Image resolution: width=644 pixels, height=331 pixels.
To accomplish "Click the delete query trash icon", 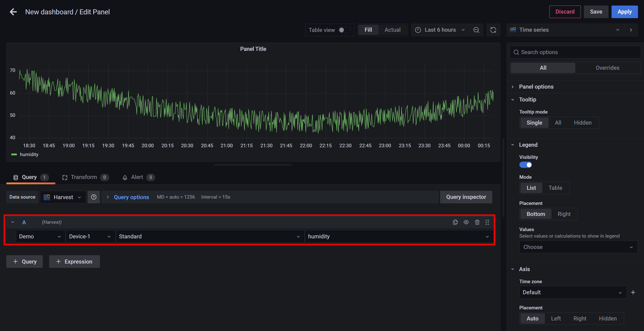I will click(x=477, y=222).
